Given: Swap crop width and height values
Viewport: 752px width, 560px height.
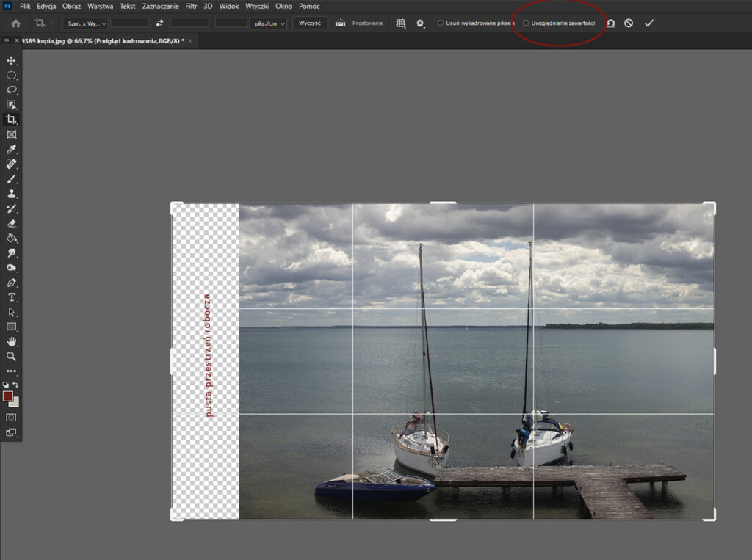Looking at the screenshot, I should click(159, 23).
